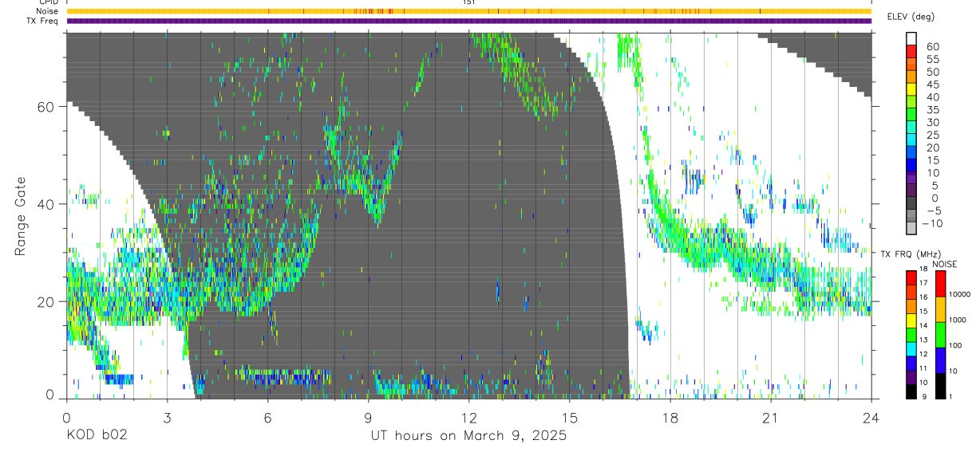The image size is (980, 452).
Task: Click the light gray bottom ELEV color bar segment
Action: click(911, 229)
